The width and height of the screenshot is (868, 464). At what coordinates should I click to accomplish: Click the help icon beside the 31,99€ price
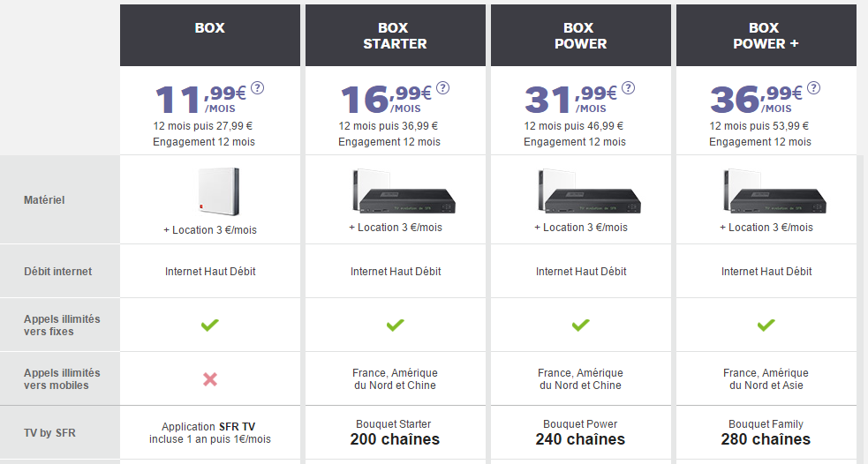[629, 88]
